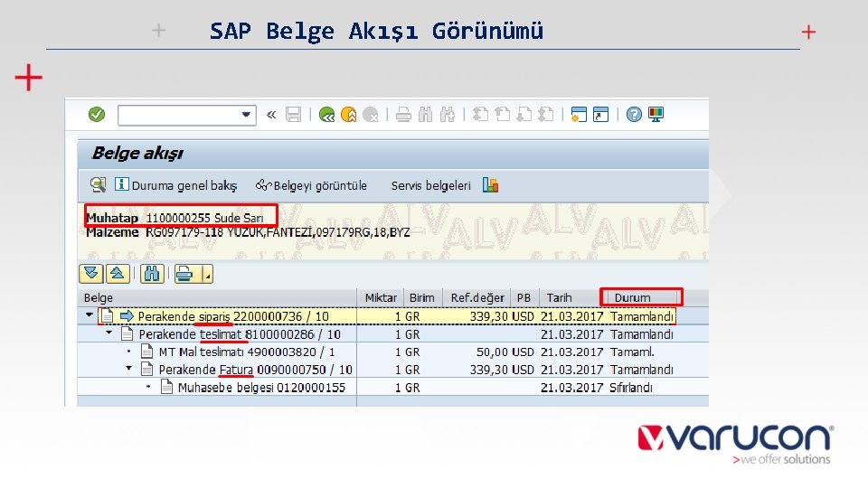
Task: Collapse the Perakende teslimat 8100000286 node
Action: (109, 333)
